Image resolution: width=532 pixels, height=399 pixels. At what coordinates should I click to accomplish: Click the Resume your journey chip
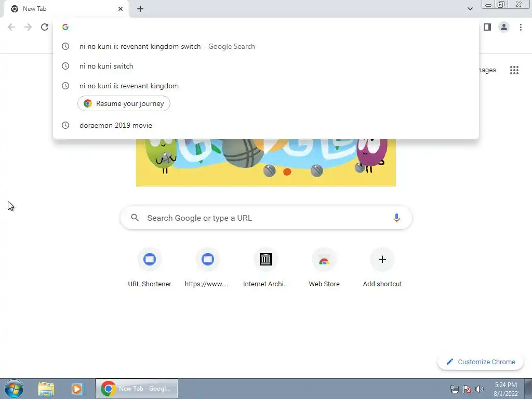(124, 103)
